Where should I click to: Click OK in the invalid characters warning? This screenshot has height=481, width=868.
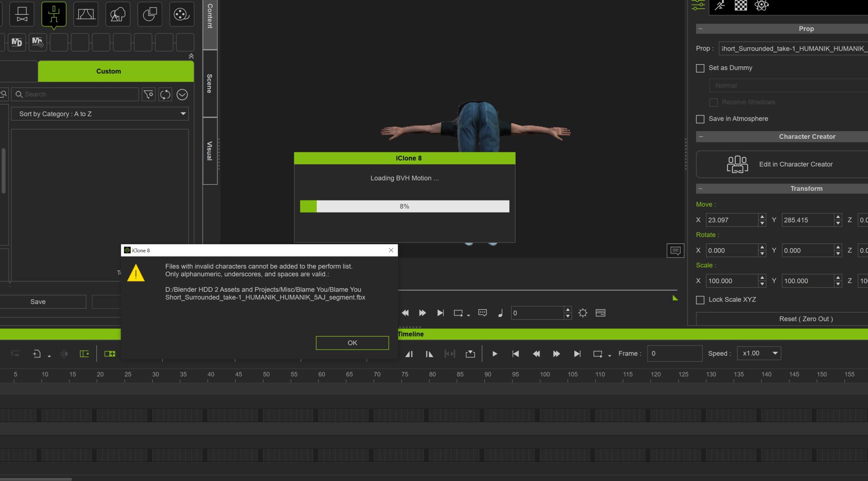click(352, 343)
